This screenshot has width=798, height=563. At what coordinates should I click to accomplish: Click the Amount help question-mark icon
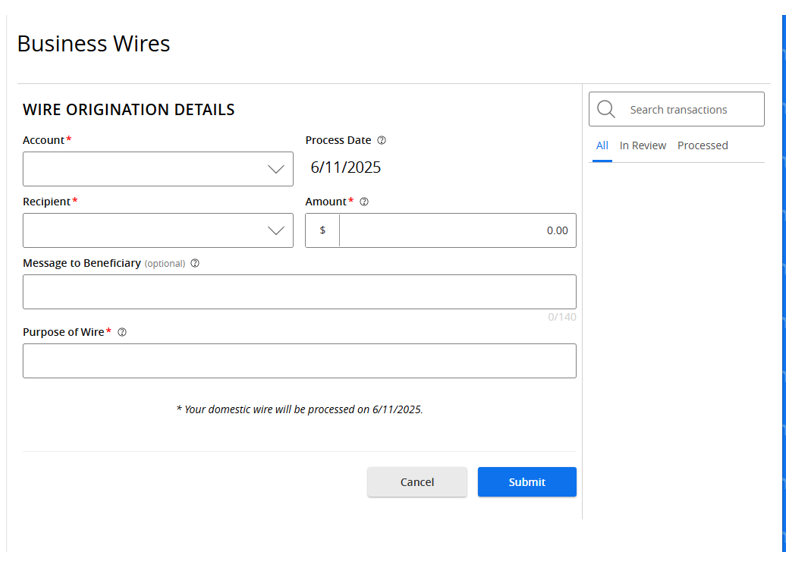point(364,202)
